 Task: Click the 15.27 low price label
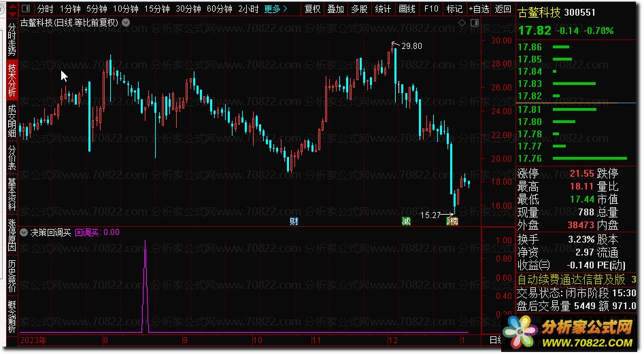pyautogui.click(x=430, y=215)
